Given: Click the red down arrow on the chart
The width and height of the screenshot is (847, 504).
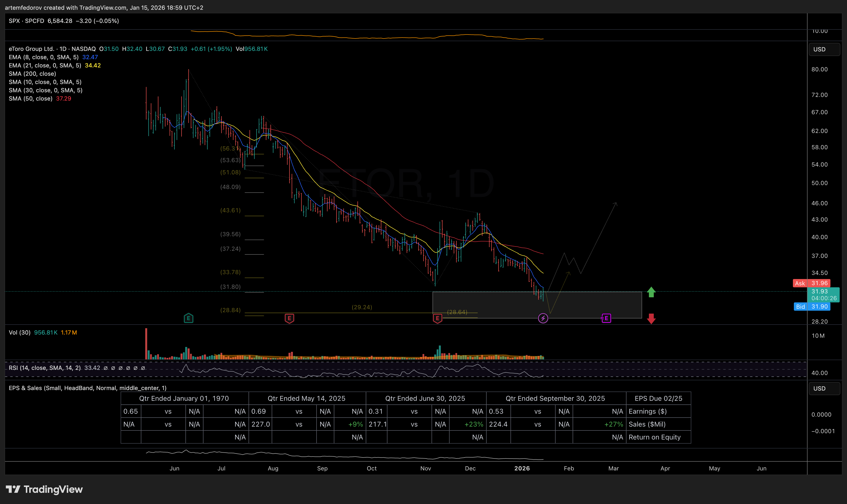Looking at the screenshot, I should click(651, 318).
